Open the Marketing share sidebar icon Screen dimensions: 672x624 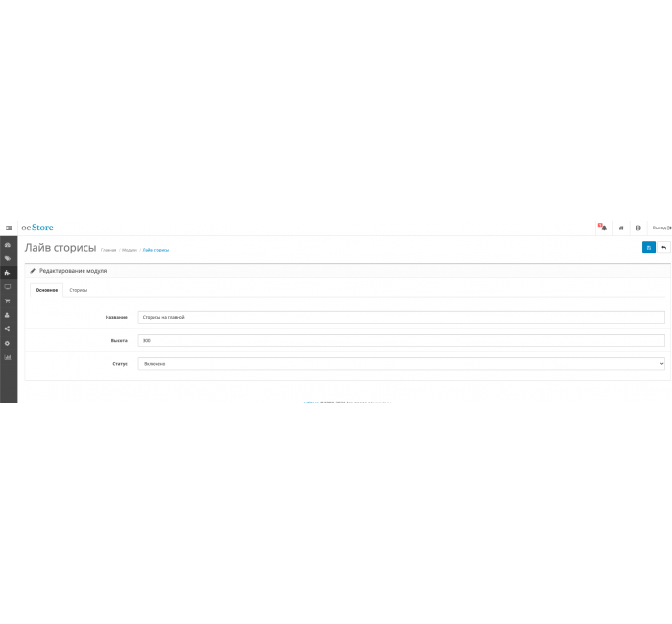[8, 329]
